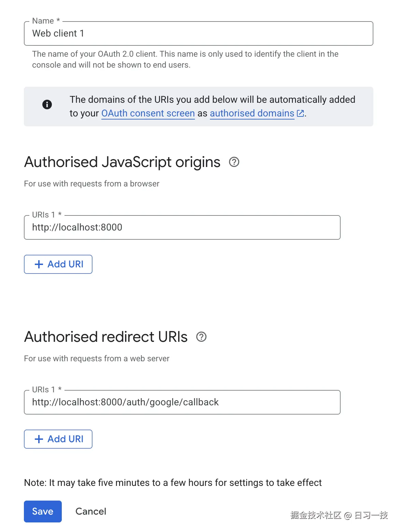Save the OAuth client settings

click(x=42, y=511)
